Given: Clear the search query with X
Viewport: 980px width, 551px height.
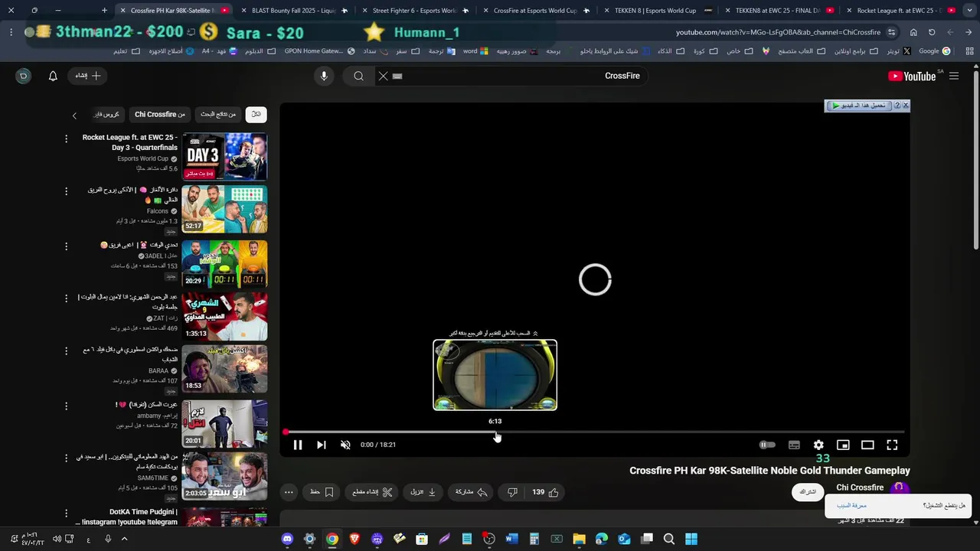Looking at the screenshot, I should click(x=384, y=76).
